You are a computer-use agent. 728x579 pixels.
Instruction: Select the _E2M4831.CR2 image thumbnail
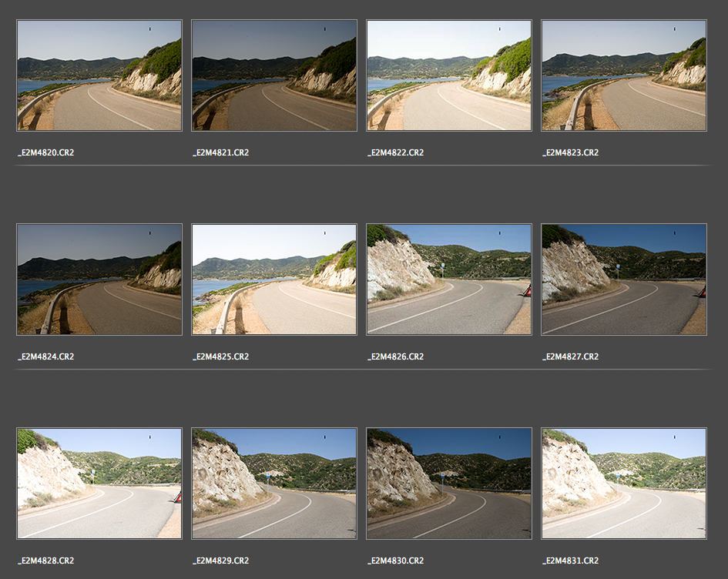pos(624,484)
